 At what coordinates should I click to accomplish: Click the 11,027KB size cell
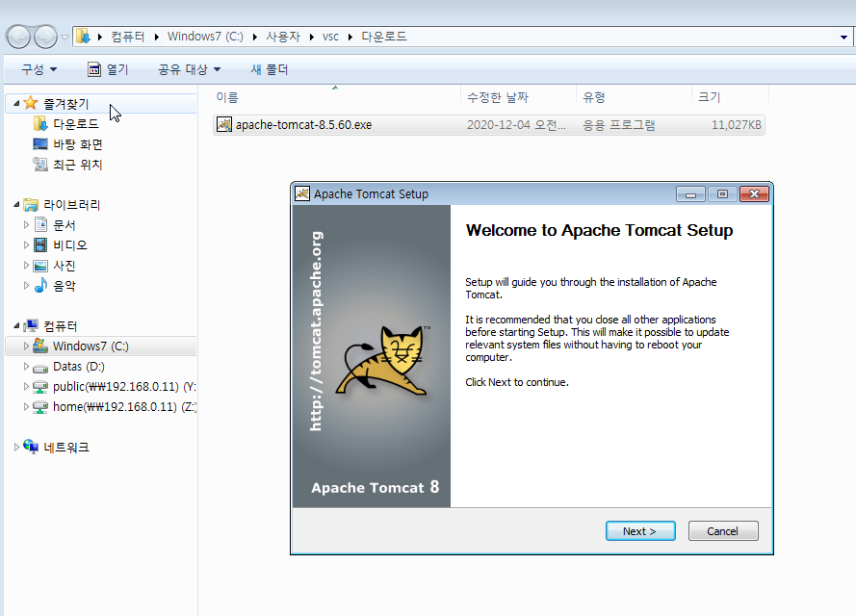tap(736, 125)
